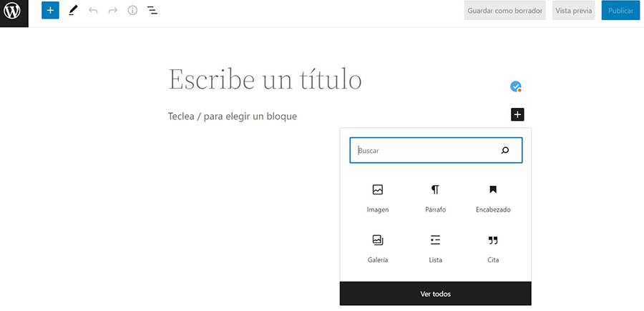Insert an Imagen block
The height and width of the screenshot is (311, 644).
coord(378,198)
